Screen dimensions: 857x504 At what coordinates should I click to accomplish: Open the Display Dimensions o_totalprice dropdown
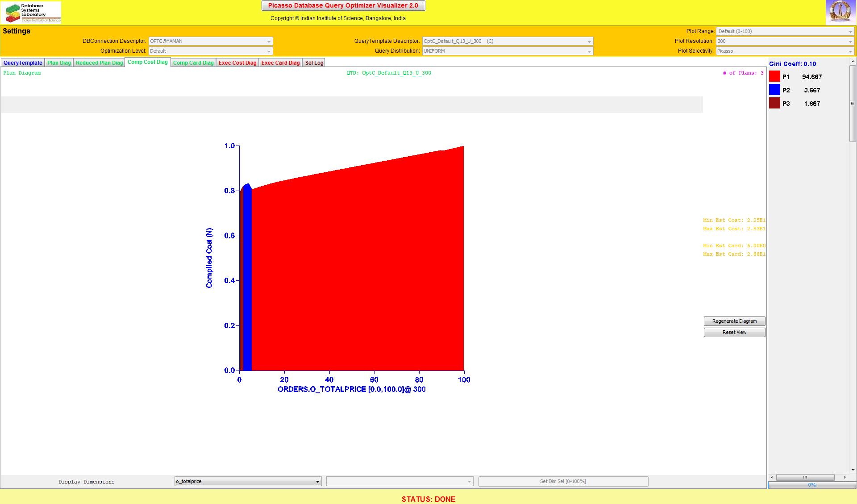coord(248,481)
